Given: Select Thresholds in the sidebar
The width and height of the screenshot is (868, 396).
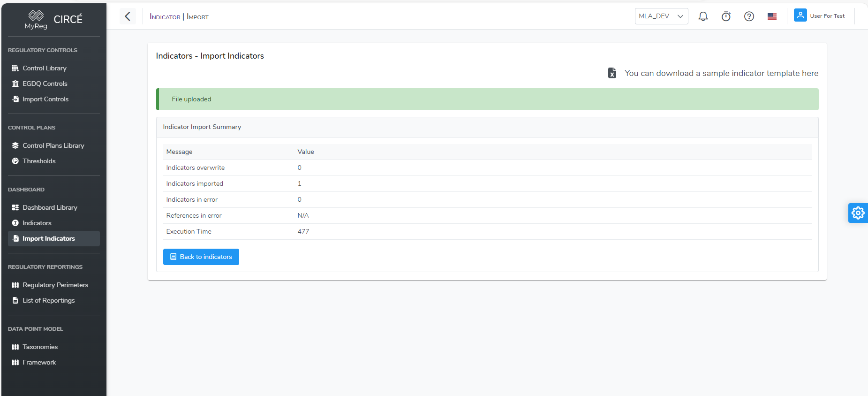Looking at the screenshot, I should [x=39, y=161].
